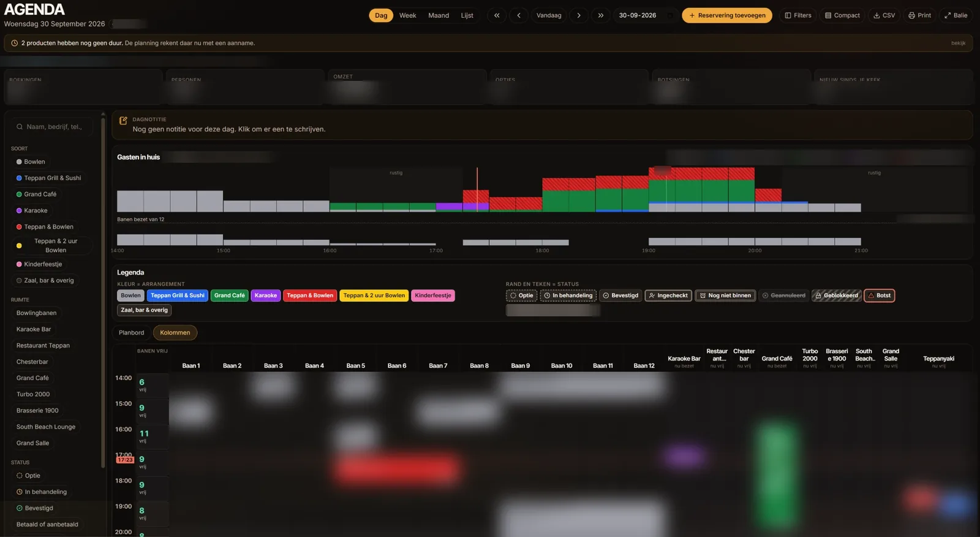This screenshot has height=537, width=980.
Task: Click the Baan 5 column header
Action: click(355, 366)
